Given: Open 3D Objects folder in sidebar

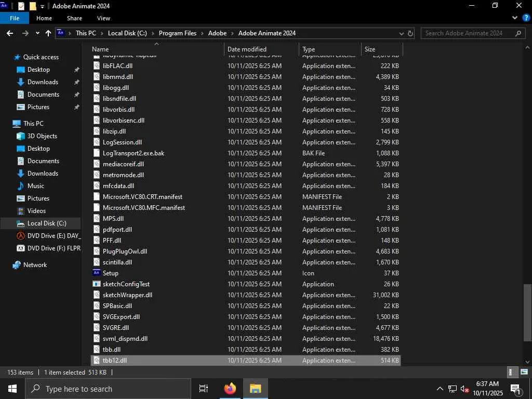Looking at the screenshot, I should coord(42,136).
